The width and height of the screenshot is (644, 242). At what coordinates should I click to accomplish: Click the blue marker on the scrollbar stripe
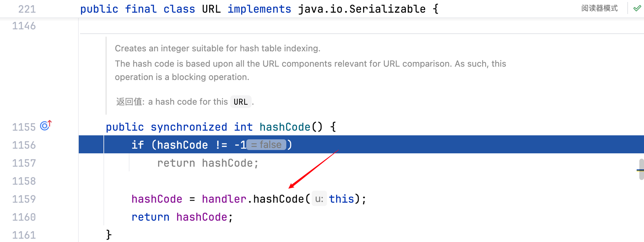[640, 170]
